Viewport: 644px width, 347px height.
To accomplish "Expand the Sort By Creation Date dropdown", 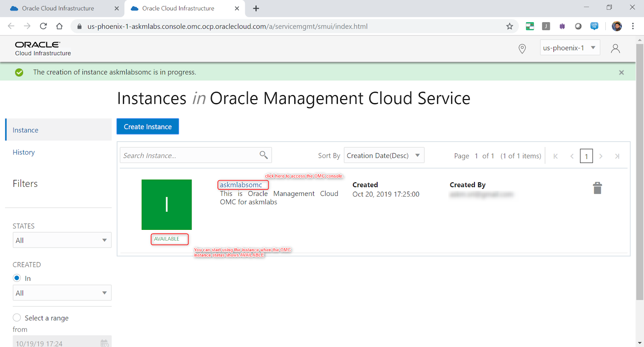I will tap(384, 155).
